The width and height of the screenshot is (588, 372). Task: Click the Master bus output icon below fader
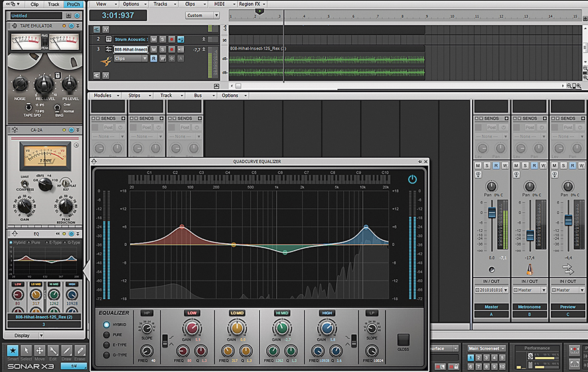(492, 269)
